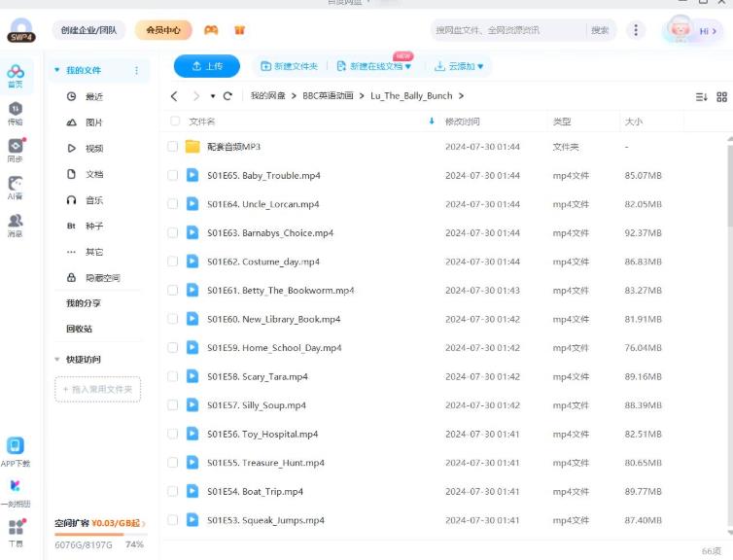Click 新建文件夹 button
This screenshot has width=733, height=560.
pyautogui.click(x=289, y=66)
